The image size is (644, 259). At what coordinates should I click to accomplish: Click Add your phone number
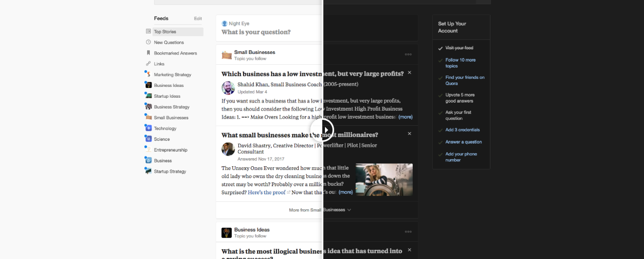(x=461, y=157)
